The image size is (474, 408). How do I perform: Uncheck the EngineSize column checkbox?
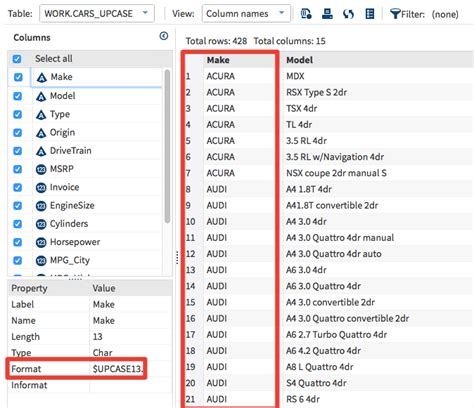(17, 206)
